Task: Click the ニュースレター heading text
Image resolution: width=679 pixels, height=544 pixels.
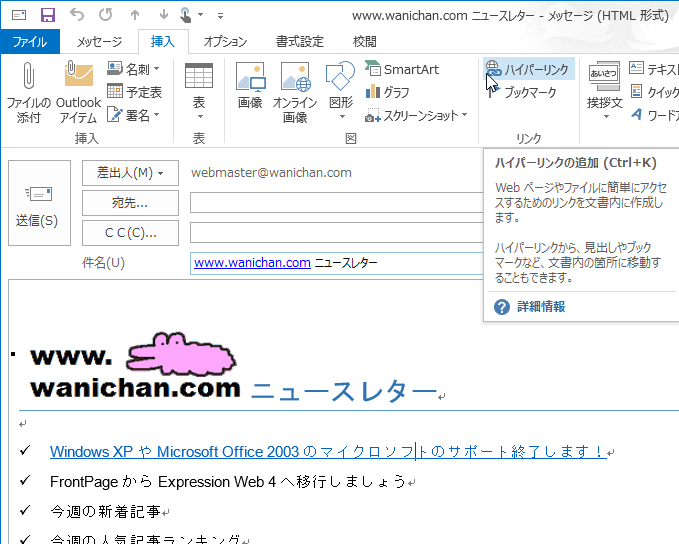Action: click(344, 390)
